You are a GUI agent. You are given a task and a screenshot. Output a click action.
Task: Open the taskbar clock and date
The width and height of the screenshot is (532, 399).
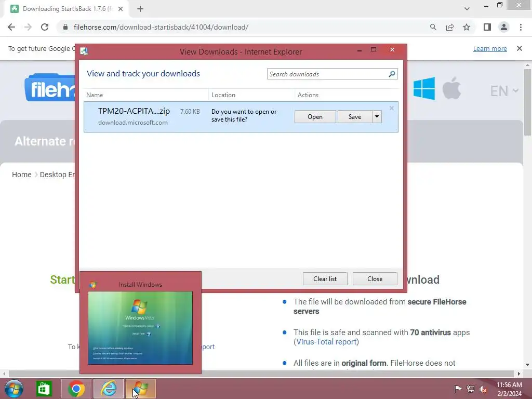509,389
